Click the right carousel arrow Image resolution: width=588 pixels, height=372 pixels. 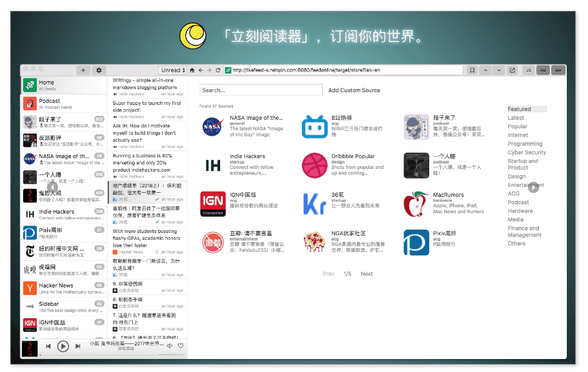[x=533, y=187]
